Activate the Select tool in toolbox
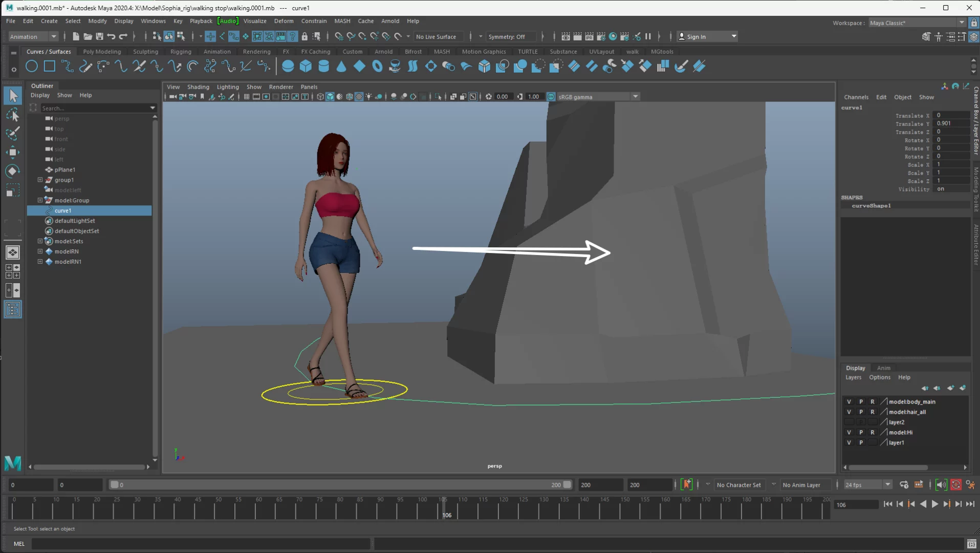Viewport: 980px width, 553px height. [x=13, y=96]
